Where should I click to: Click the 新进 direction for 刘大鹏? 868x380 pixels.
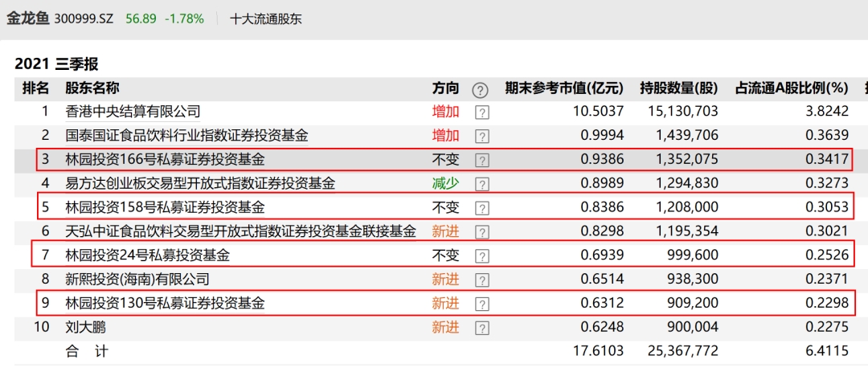445,327
